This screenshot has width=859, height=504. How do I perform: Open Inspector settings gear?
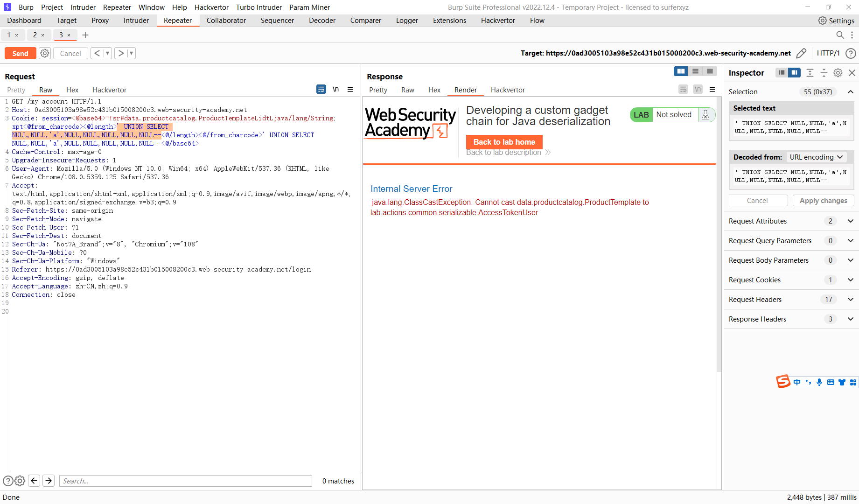tap(838, 72)
